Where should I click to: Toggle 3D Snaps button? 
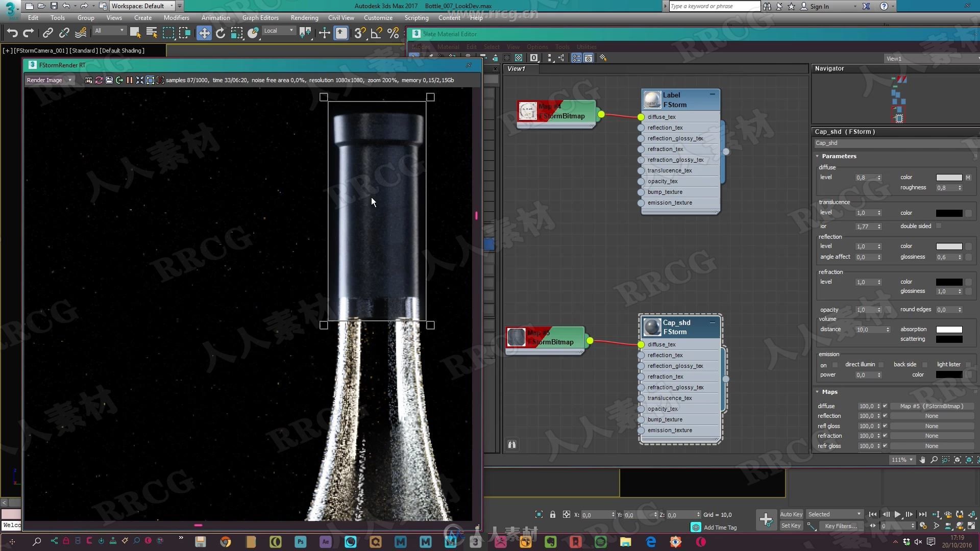tap(360, 34)
